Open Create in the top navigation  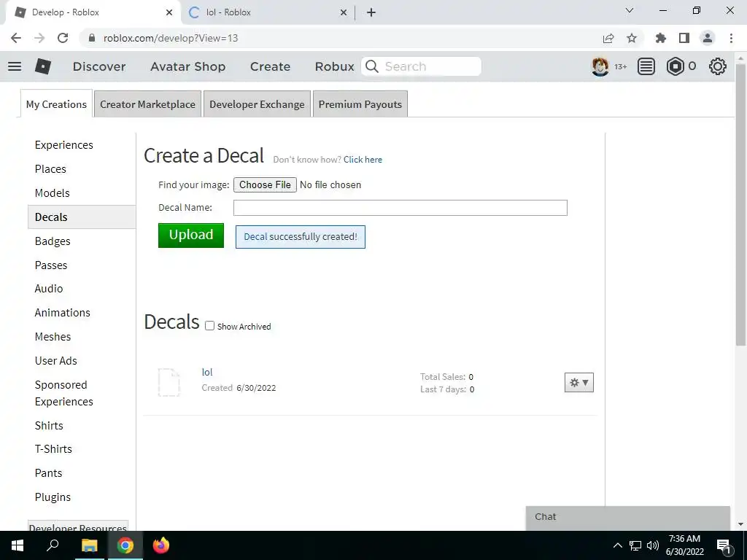[270, 66]
